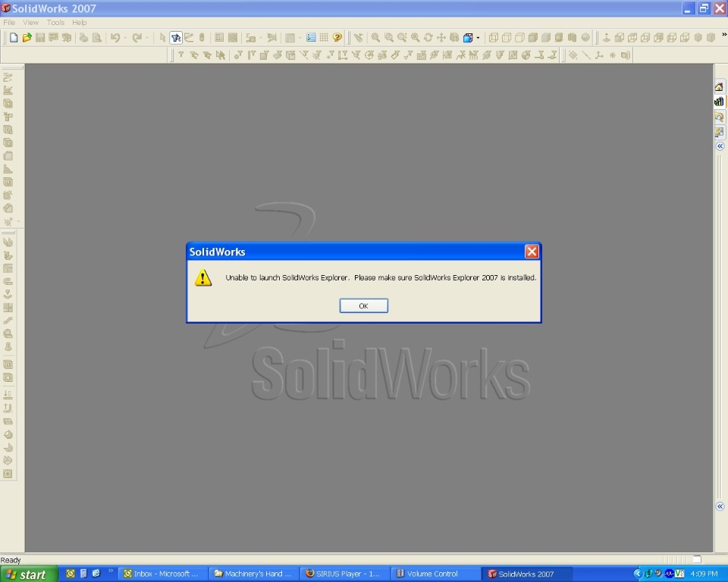Click the Redo arrow icon
The height and width of the screenshot is (582, 728).
136,38
